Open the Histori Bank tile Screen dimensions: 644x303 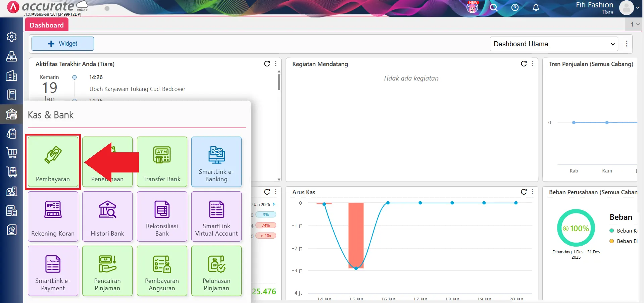107,216
